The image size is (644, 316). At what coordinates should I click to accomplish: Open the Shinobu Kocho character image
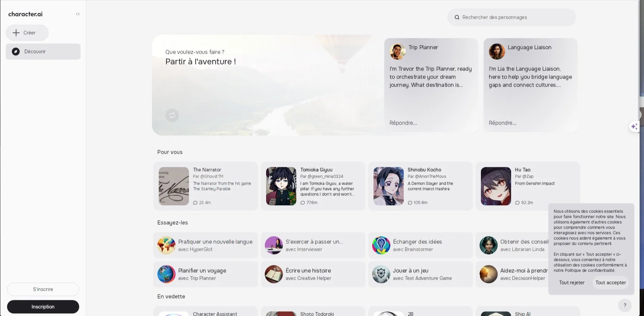point(389,186)
